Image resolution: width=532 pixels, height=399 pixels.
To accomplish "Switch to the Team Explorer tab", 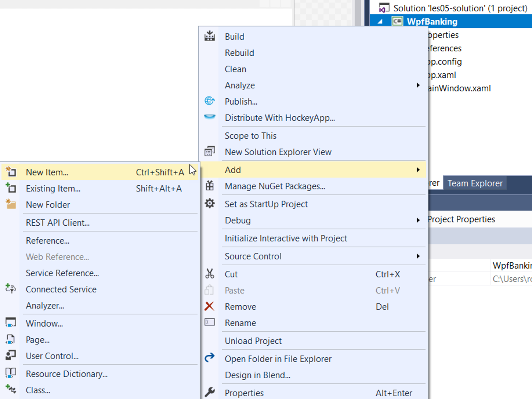I will tap(475, 183).
